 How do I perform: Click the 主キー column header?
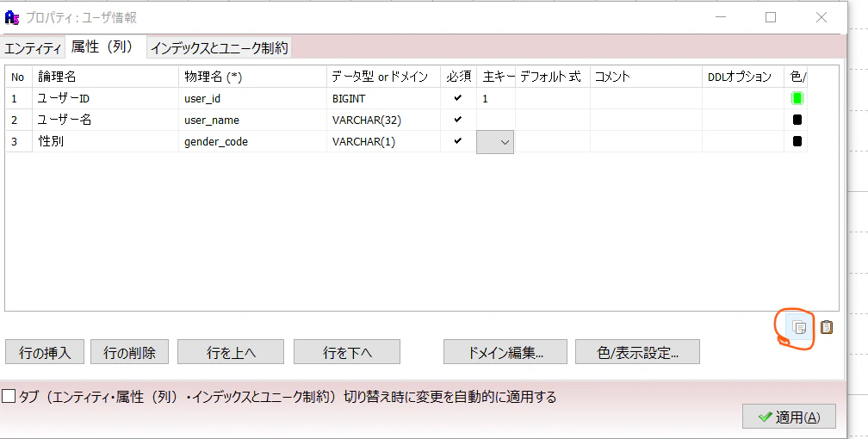click(x=496, y=77)
